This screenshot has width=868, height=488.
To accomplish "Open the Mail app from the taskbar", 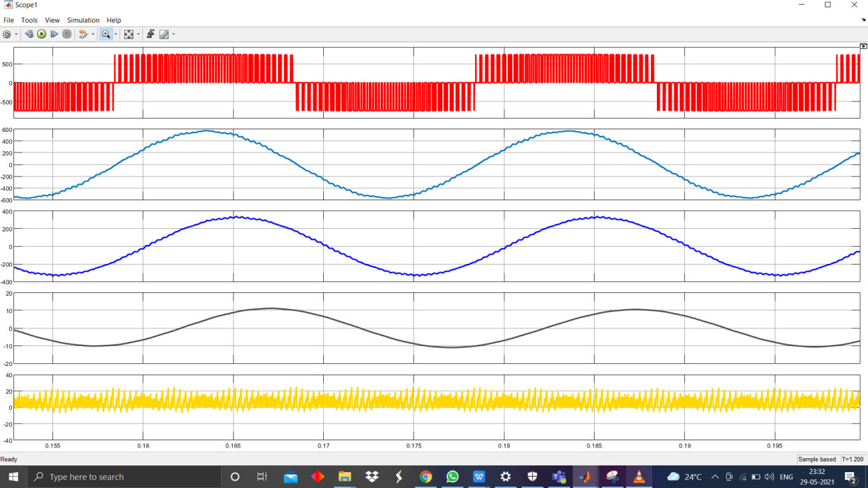I will [x=291, y=477].
